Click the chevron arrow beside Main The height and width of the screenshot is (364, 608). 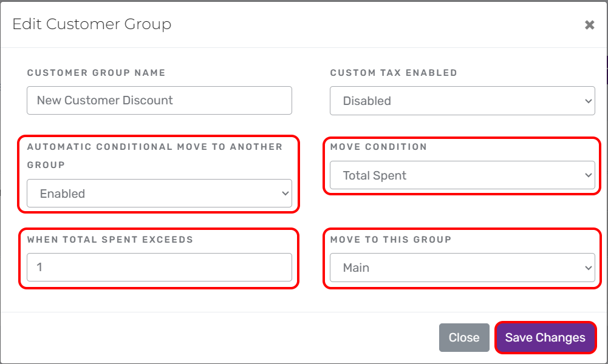[x=588, y=268]
